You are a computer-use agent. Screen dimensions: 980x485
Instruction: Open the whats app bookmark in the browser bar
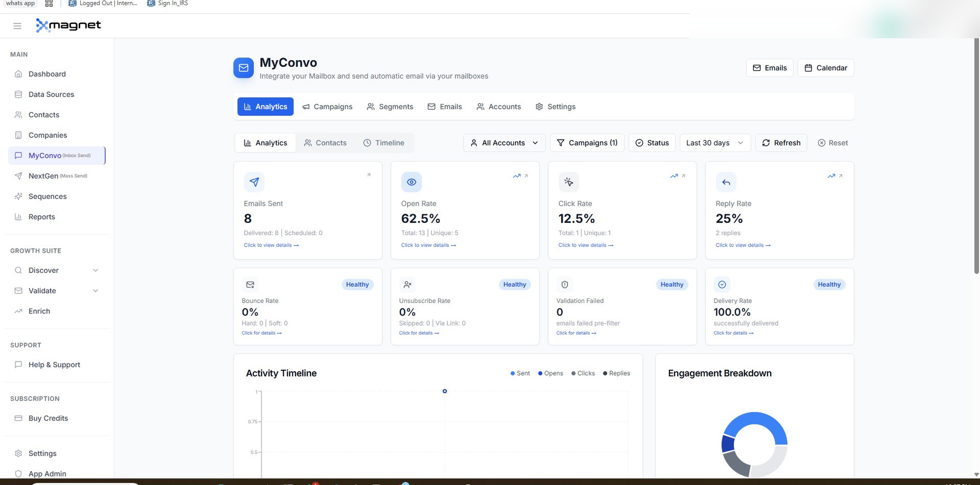coord(20,3)
